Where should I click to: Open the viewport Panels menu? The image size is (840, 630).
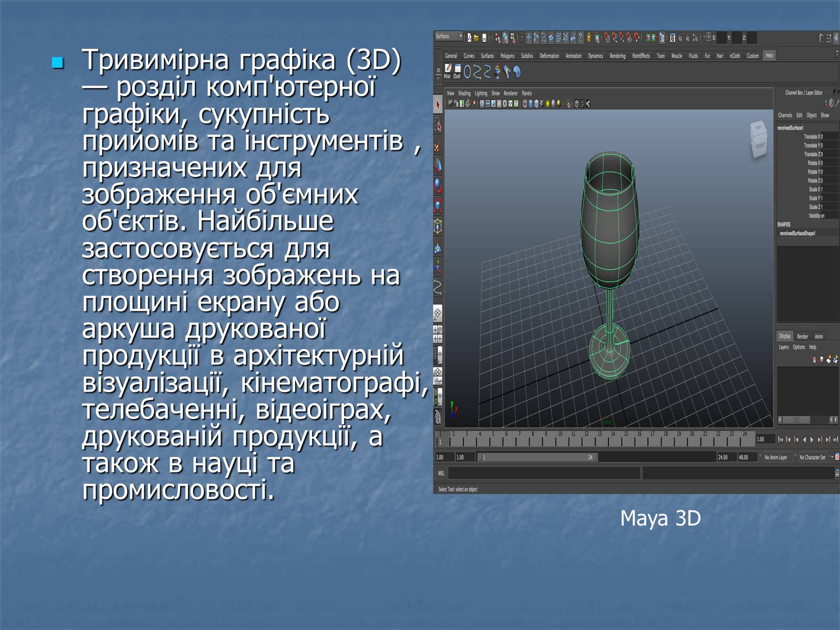click(527, 93)
